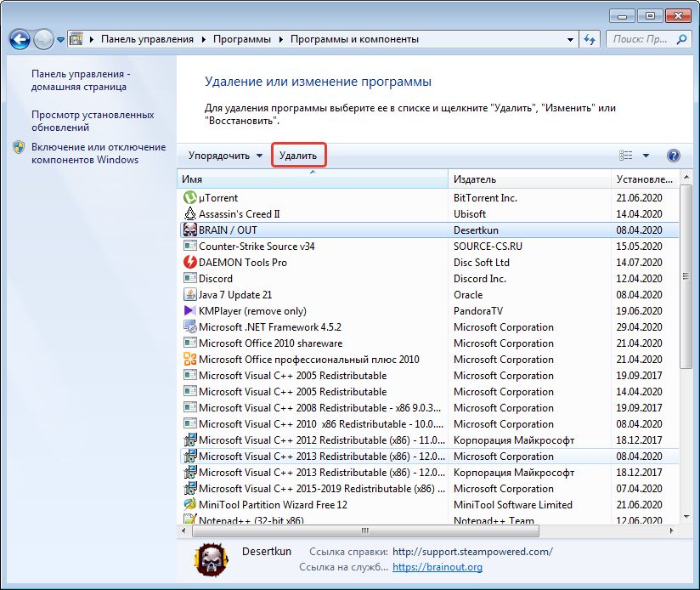Go back with the Back arrow button

point(20,40)
